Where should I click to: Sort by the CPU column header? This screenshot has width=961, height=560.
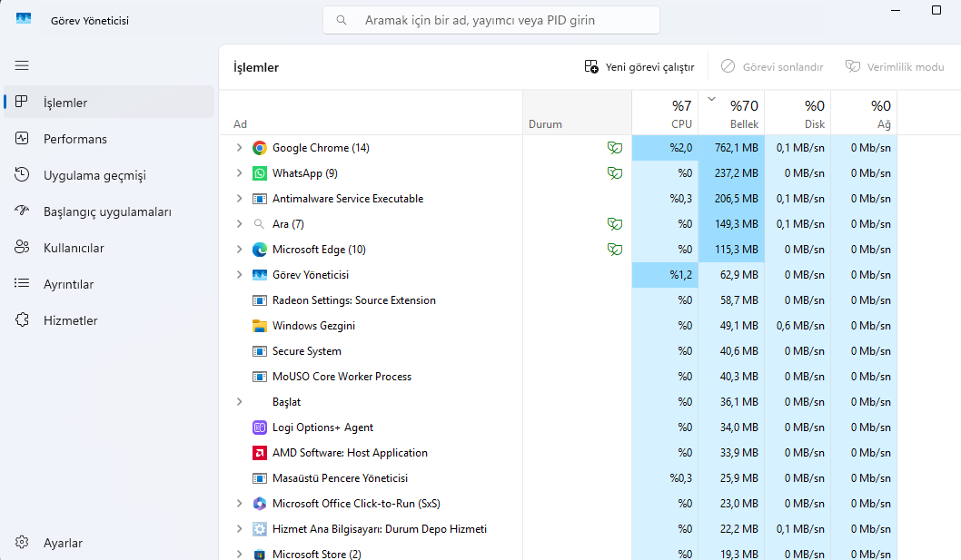[665, 113]
